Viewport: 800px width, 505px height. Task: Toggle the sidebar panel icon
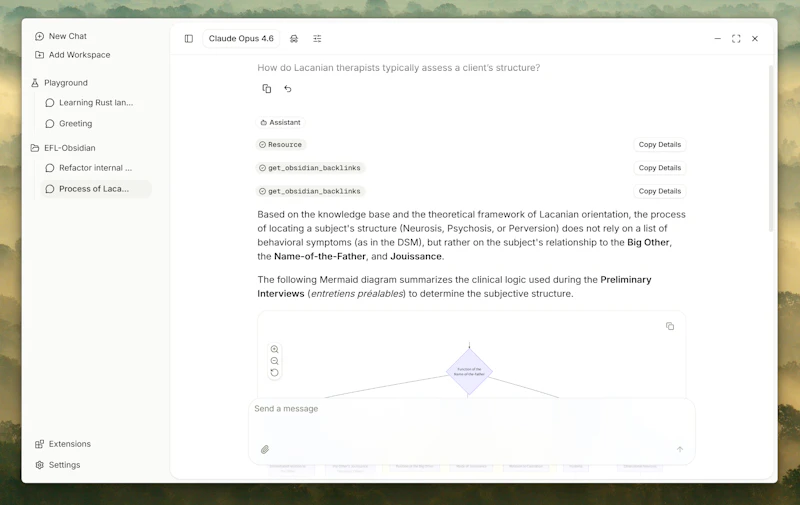point(189,39)
